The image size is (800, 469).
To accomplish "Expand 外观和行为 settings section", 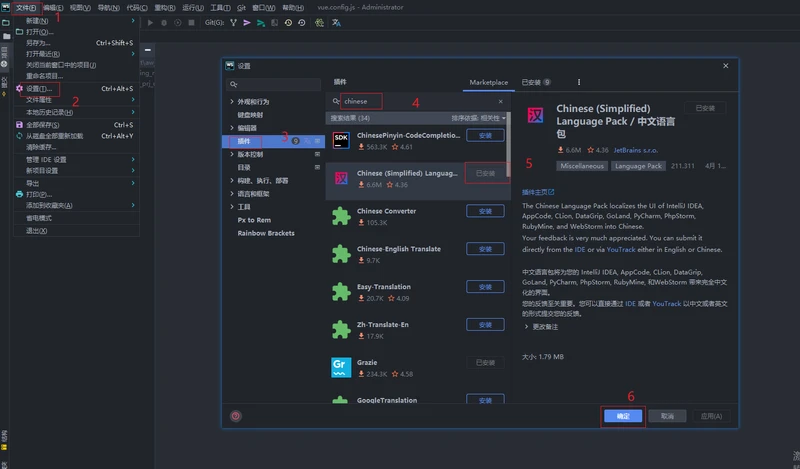I will [232, 102].
